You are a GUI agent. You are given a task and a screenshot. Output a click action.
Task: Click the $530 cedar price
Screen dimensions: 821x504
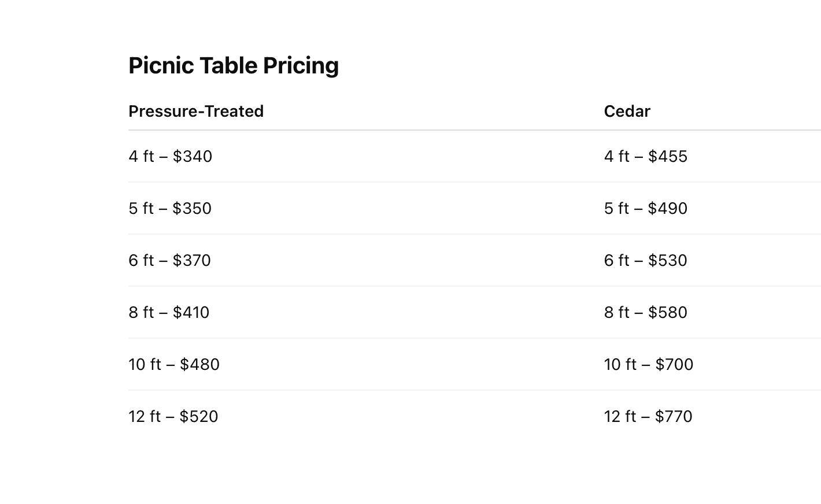tap(668, 260)
